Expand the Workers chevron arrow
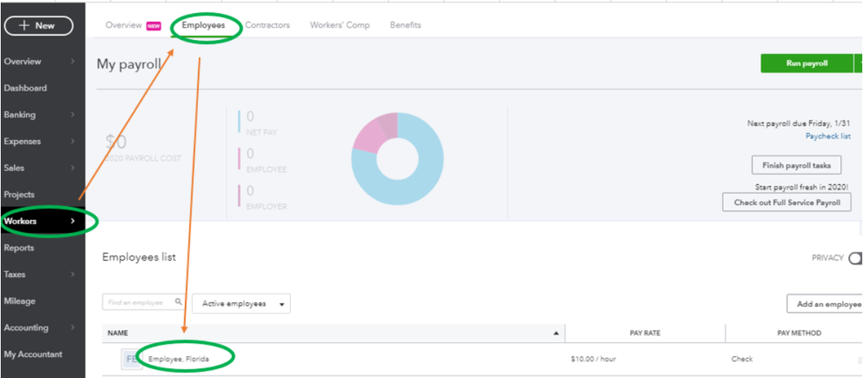Screen dimensions: 868x378 pyautogui.click(x=72, y=222)
